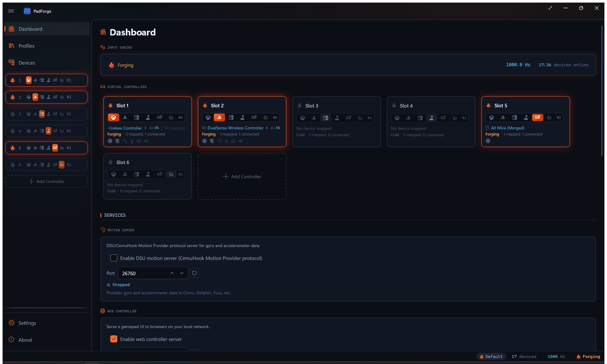The width and height of the screenshot is (607, 364).
Task: Select joystick type in Slot 5 card
Action: click(x=526, y=117)
